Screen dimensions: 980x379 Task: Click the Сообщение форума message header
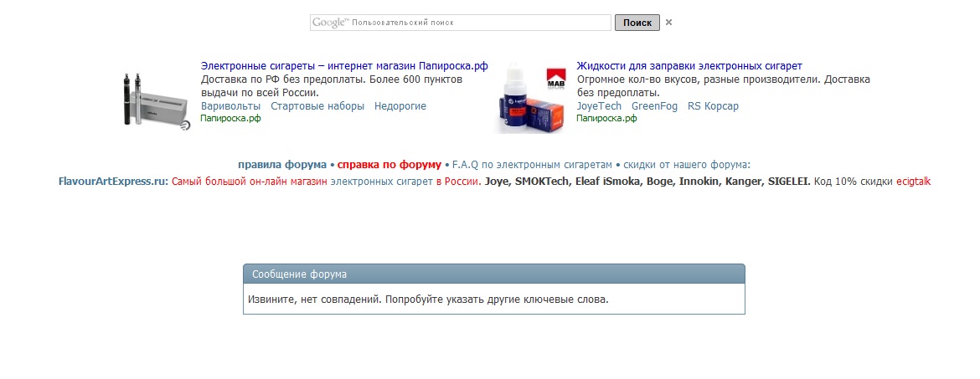tap(493, 274)
